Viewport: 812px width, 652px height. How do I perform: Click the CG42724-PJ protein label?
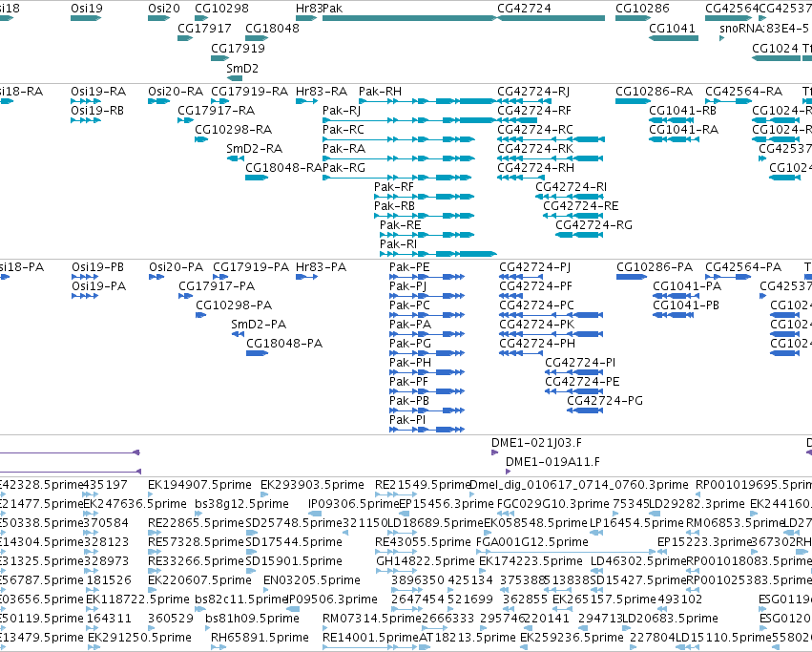[535, 267]
